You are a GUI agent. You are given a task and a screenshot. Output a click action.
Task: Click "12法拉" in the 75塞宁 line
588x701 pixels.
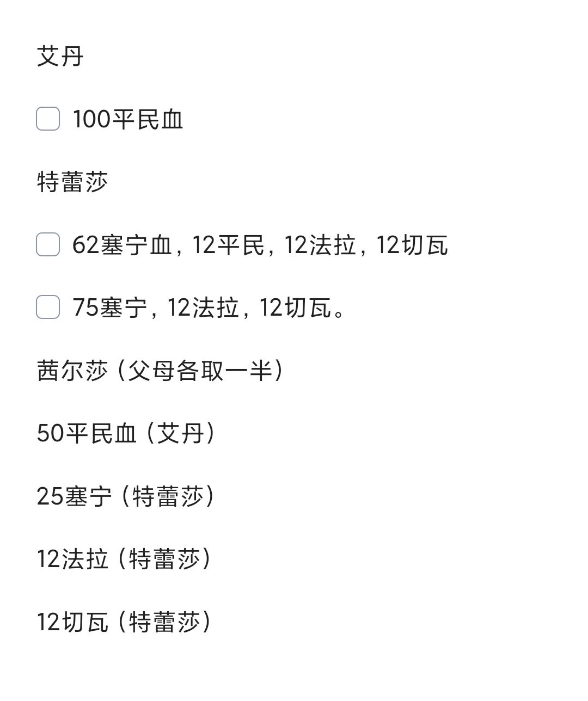point(203,308)
